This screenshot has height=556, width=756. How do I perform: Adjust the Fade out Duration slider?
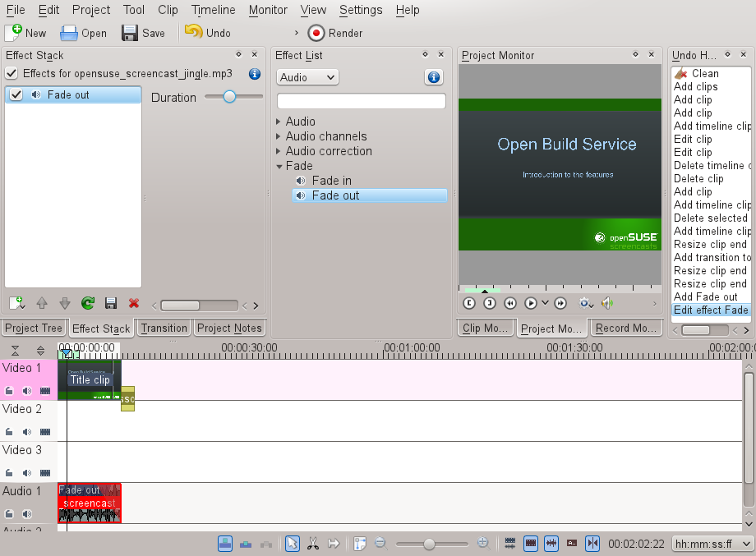point(229,97)
